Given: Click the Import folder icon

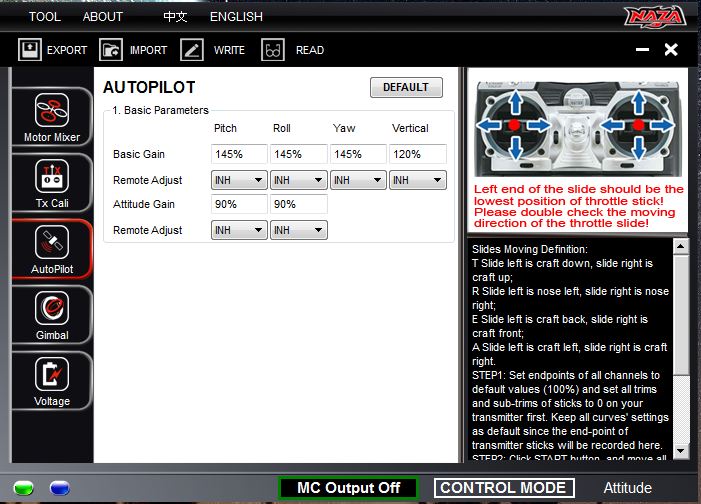Looking at the screenshot, I should coord(111,49).
